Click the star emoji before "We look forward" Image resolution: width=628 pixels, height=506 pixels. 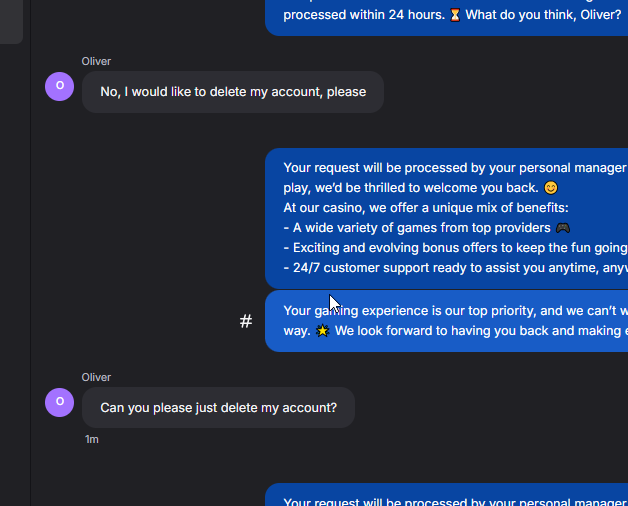tap(322, 331)
